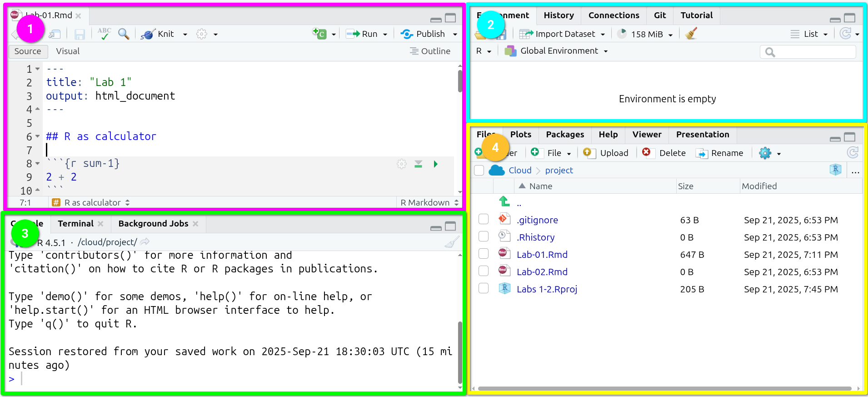Viewport: 868px width, 397px height.
Task: Switch to the Terminal tab
Action: [x=75, y=224]
